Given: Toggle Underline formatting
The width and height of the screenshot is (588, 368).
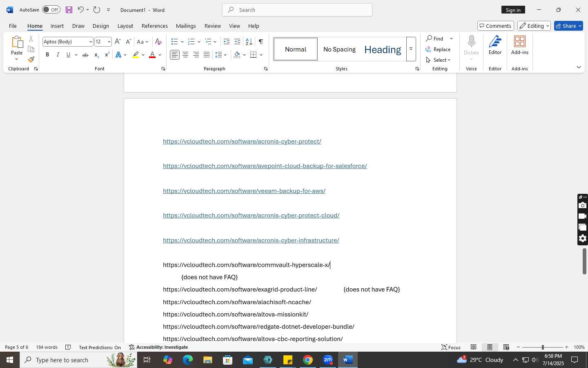Looking at the screenshot, I should [69, 55].
